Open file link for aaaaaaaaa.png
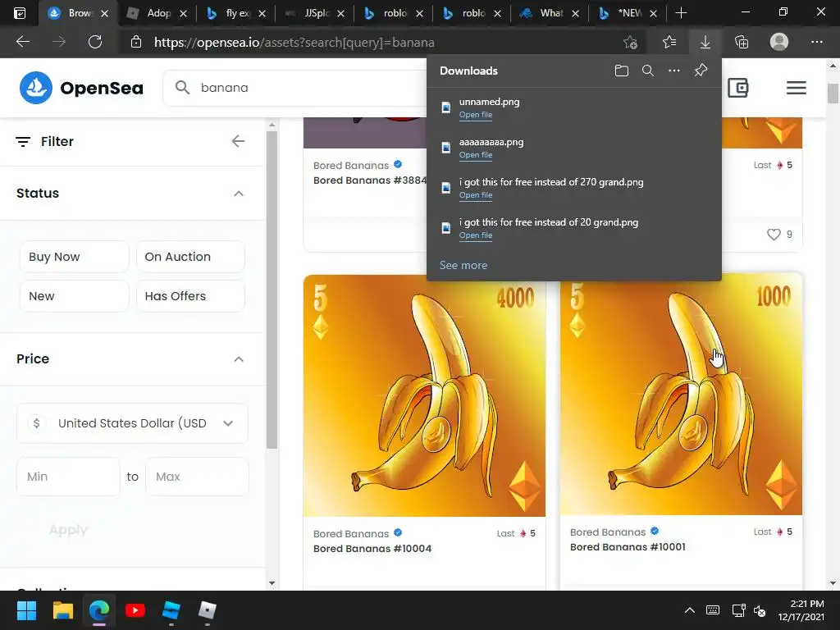Screen dimensions: 840x630 (x=475, y=155)
